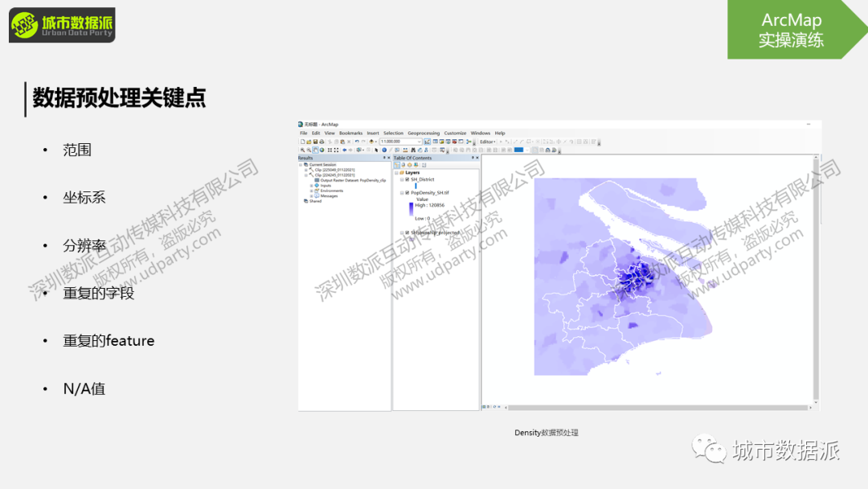Screen dimensions: 868x489
Task: Select the Identify tool
Action: [384, 150]
